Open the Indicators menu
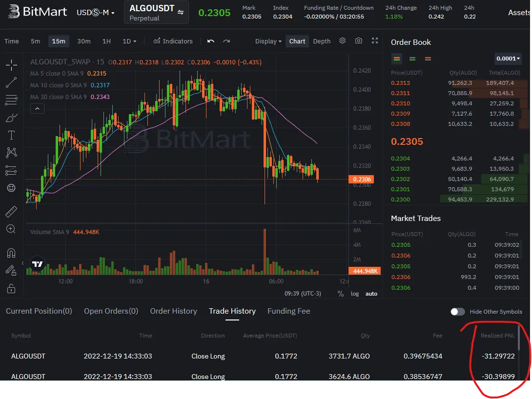The height and width of the screenshot is (399, 532). (x=173, y=41)
